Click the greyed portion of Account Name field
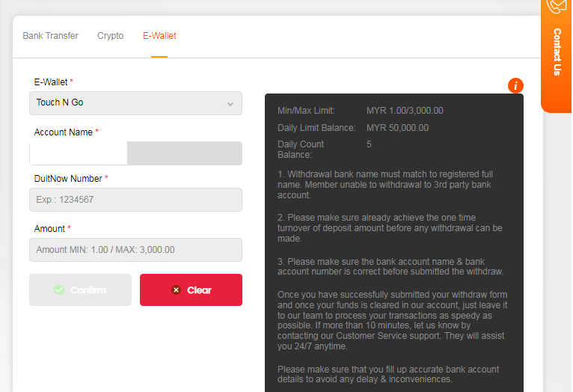This screenshot has width=573, height=392. (x=184, y=153)
